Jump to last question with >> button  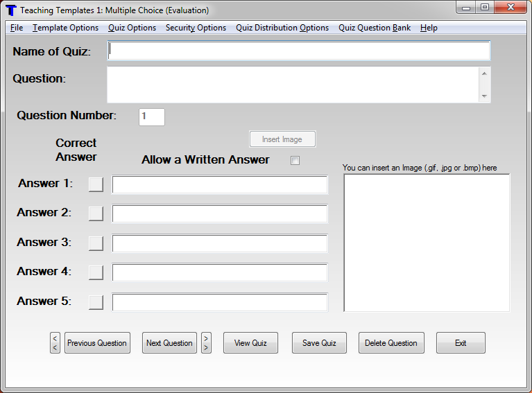pyautogui.click(x=206, y=343)
